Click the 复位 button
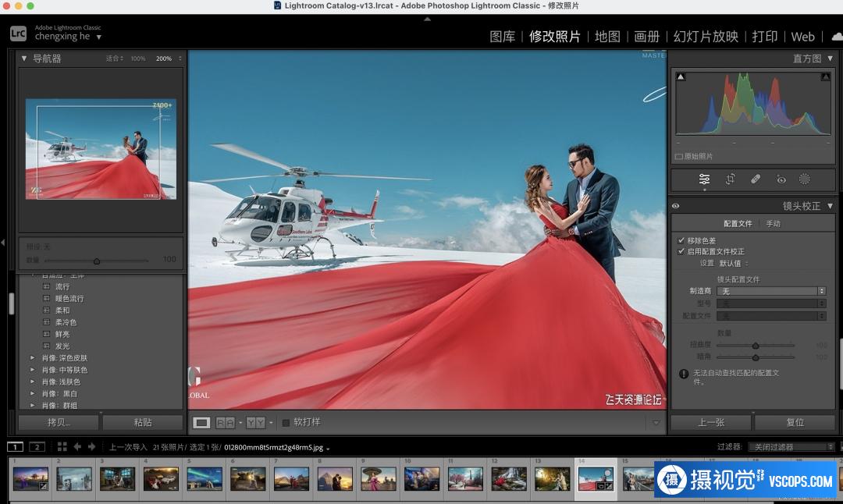 [x=795, y=422]
